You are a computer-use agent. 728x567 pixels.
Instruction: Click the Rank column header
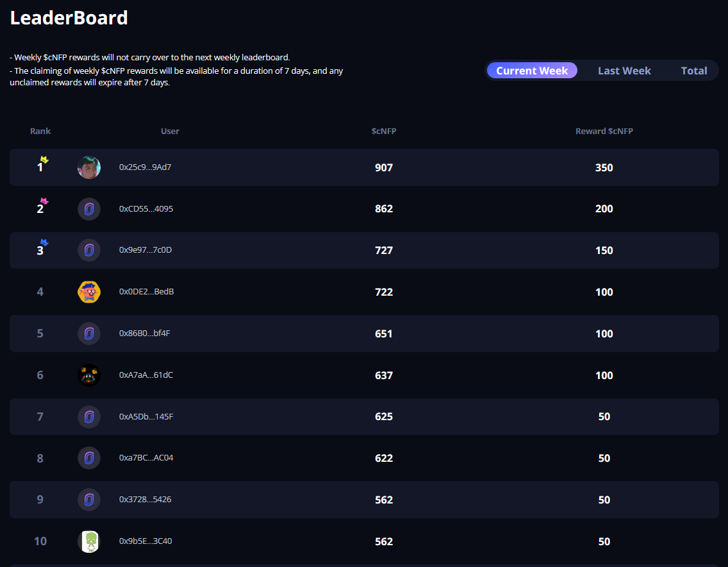[x=40, y=131]
